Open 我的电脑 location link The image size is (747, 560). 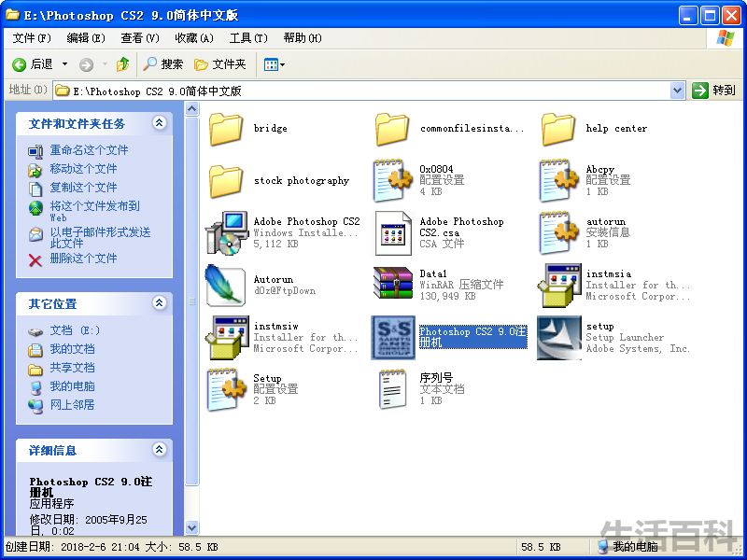coord(73,386)
